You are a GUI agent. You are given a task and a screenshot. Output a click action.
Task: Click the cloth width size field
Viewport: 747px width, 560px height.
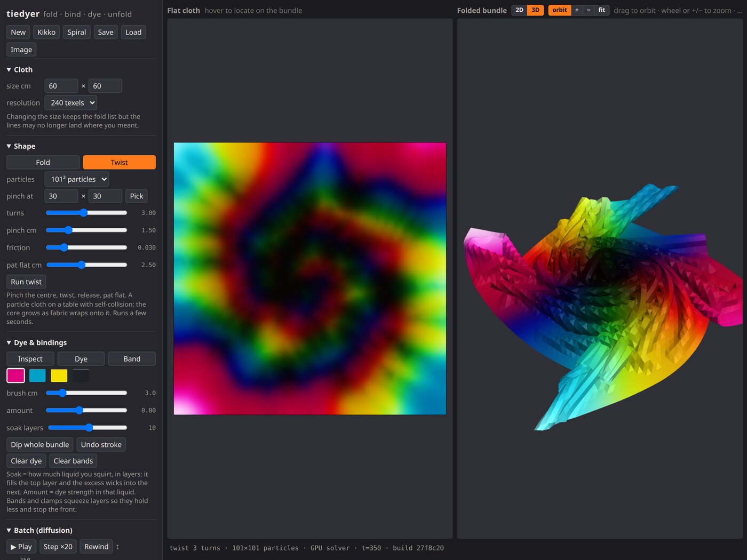click(61, 86)
